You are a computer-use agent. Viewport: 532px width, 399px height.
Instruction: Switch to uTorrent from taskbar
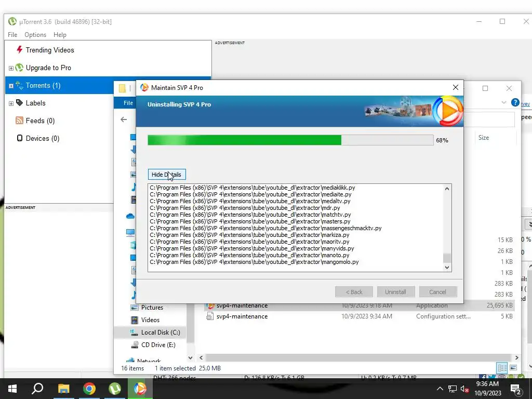[x=115, y=389]
